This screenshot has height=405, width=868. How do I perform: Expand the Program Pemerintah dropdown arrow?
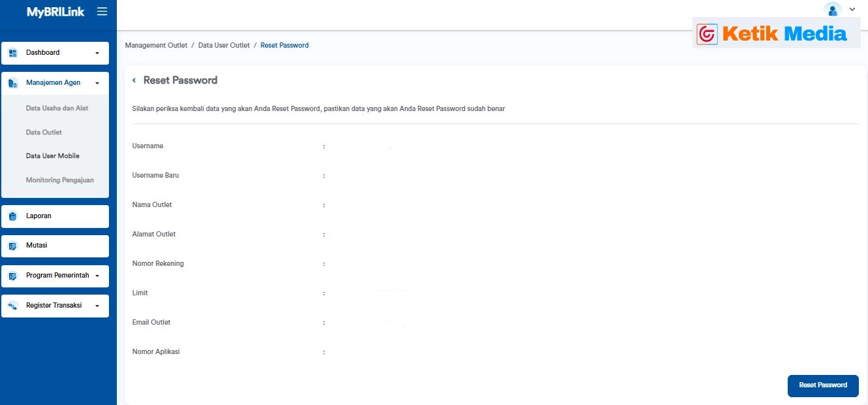tap(97, 276)
